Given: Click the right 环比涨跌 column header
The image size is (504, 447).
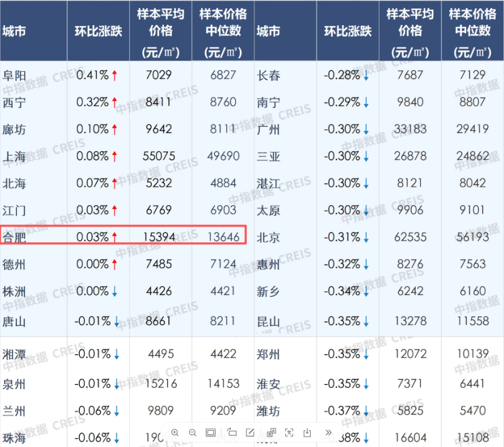Looking at the screenshot, I should pos(348,31).
